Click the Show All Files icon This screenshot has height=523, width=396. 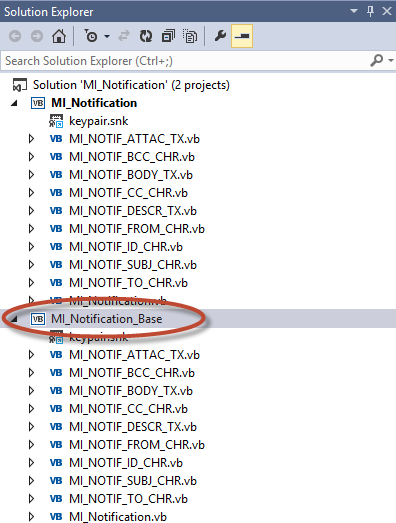pyautogui.click(x=190, y=36)
